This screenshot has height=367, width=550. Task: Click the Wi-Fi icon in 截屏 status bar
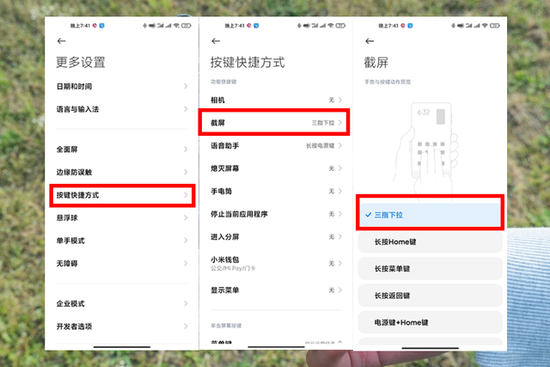(x=485, y=25)
